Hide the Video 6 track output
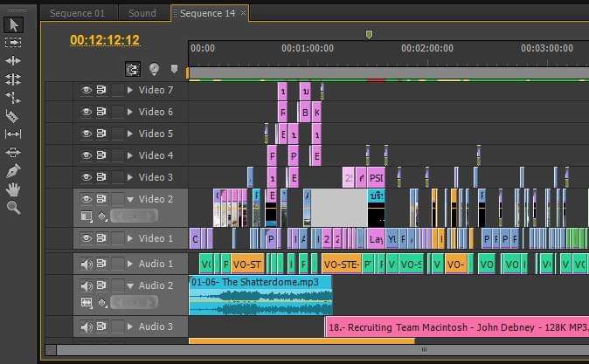The image size is (589, 364). tap(86, 112)
